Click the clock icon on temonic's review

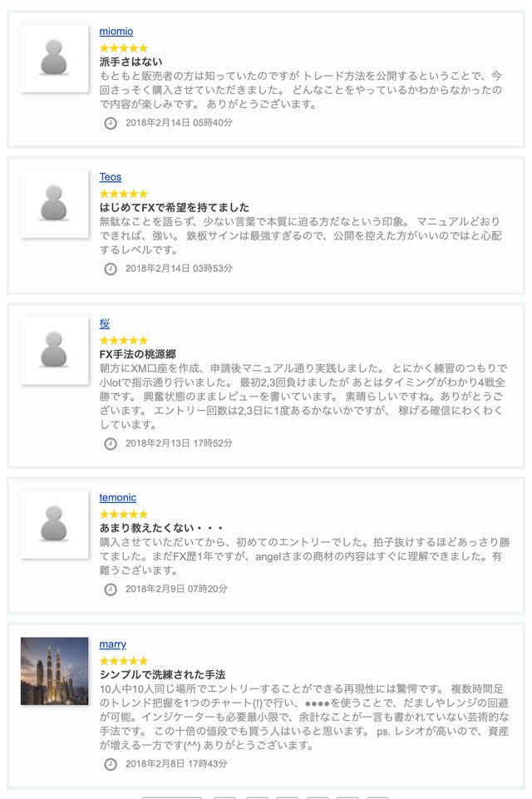pos(111,589)
